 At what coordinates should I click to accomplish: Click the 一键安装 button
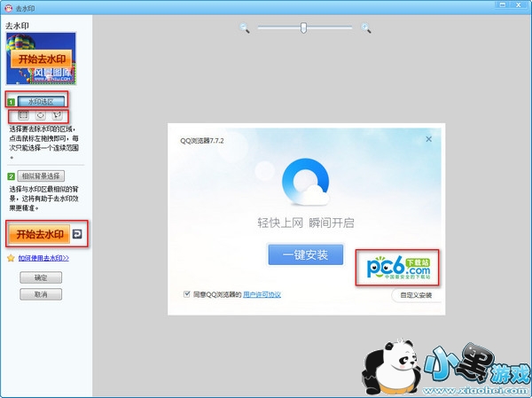tap(305, 254)
